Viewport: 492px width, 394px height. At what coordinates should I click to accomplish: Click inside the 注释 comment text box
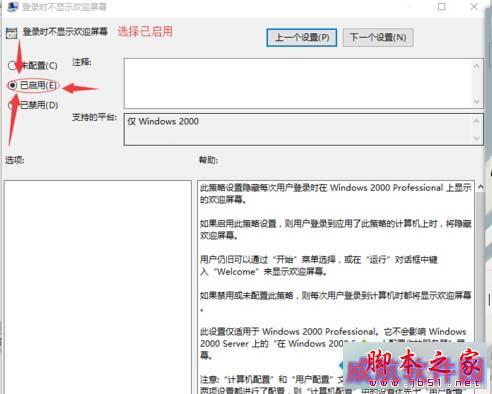[297, 83]
